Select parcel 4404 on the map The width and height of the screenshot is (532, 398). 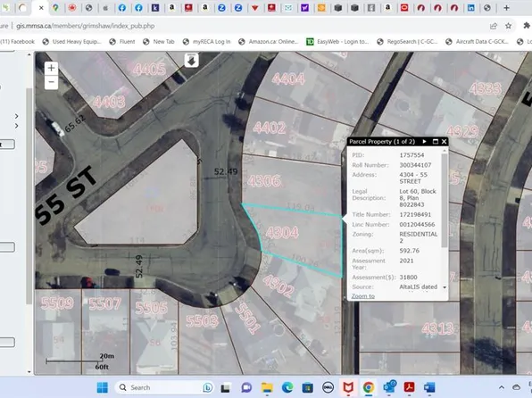coord(288,79)
